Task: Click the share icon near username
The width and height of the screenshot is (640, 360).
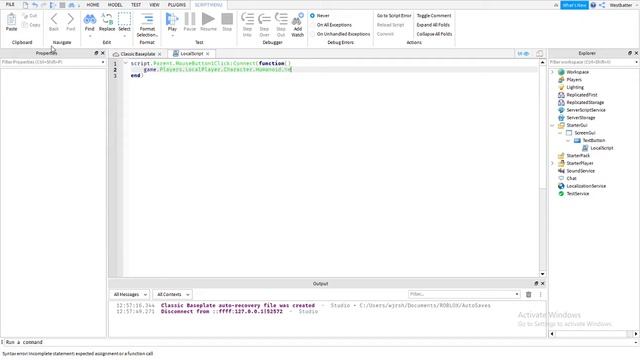Action: coord(602,5)
